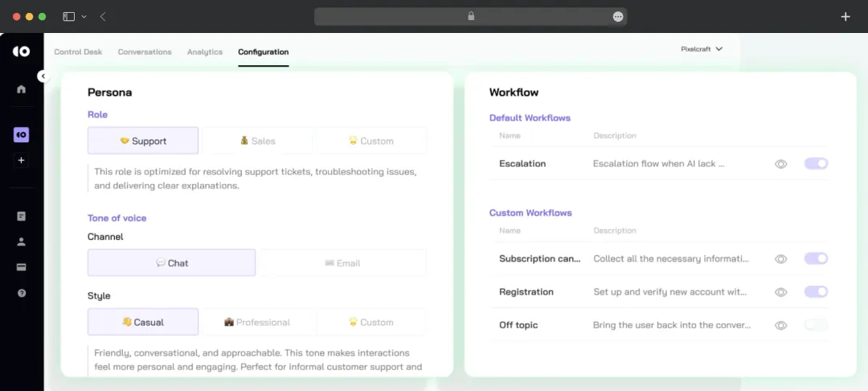Screen dimensions: 868x391
Task: Choose the Chat channel
Action: [172, 262]
